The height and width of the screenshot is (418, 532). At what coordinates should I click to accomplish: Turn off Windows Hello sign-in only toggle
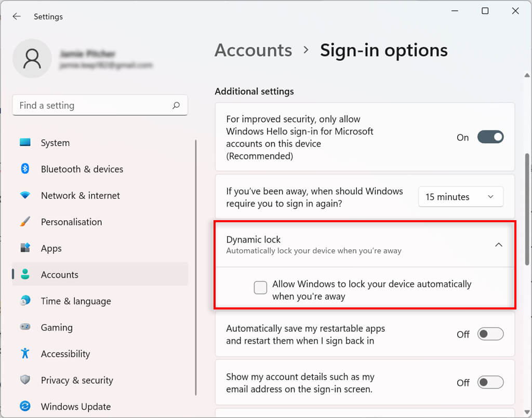(490, 138)
